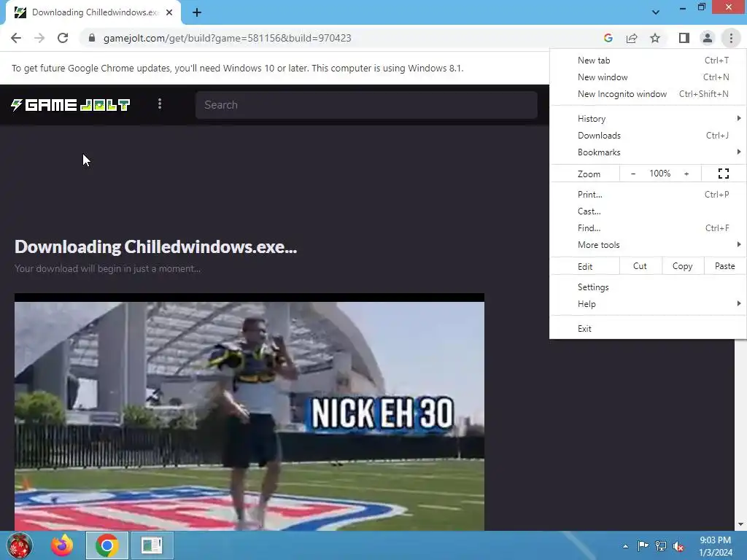Show hidden tray icons arrow
Viewport: 747px width, 560px height.
625,546
